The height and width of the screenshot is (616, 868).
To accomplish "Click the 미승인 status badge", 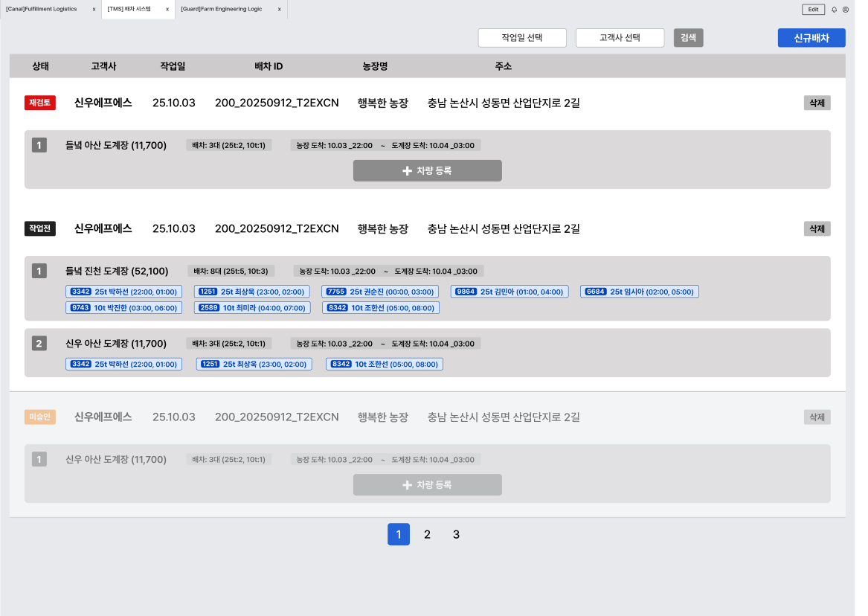I will (40, 417).
